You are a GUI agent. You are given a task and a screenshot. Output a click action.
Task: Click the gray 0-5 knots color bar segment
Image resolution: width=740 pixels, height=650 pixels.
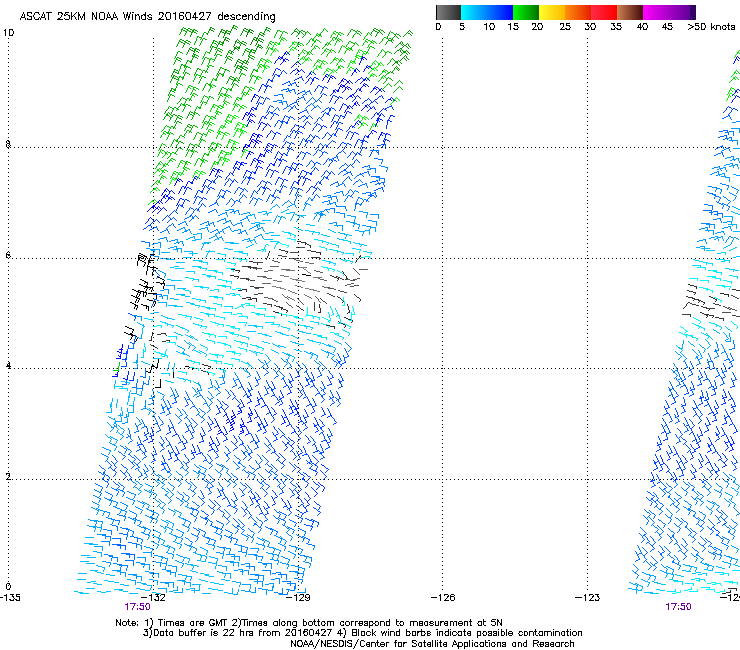pyautogui.click(x=448, y=12)
